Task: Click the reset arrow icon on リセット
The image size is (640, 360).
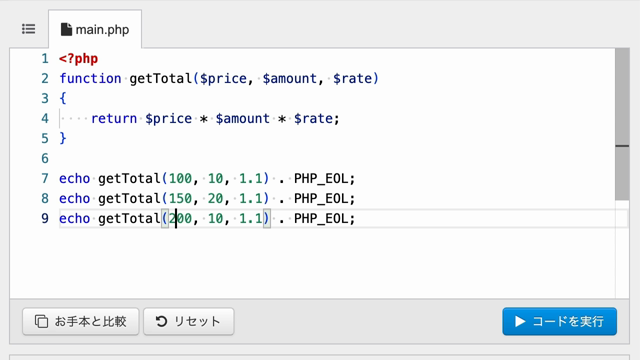Action: (161, 322)
